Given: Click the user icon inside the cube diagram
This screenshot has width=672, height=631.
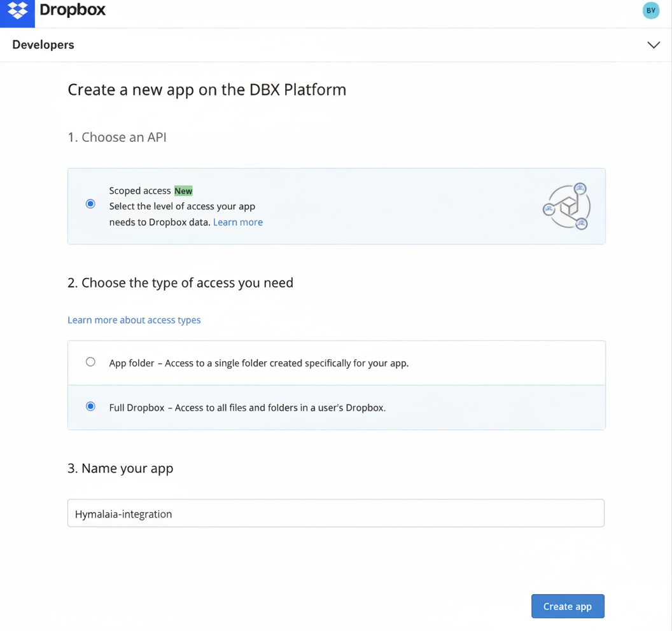Looking at the screenshot, I should tap(580, 188).
